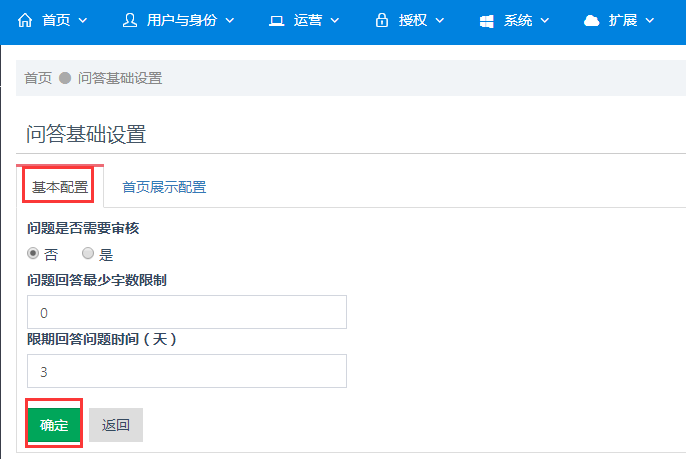Select the 否 radio button
The height and width of the screenshot is (459, 686).
(x=33, y=253)
